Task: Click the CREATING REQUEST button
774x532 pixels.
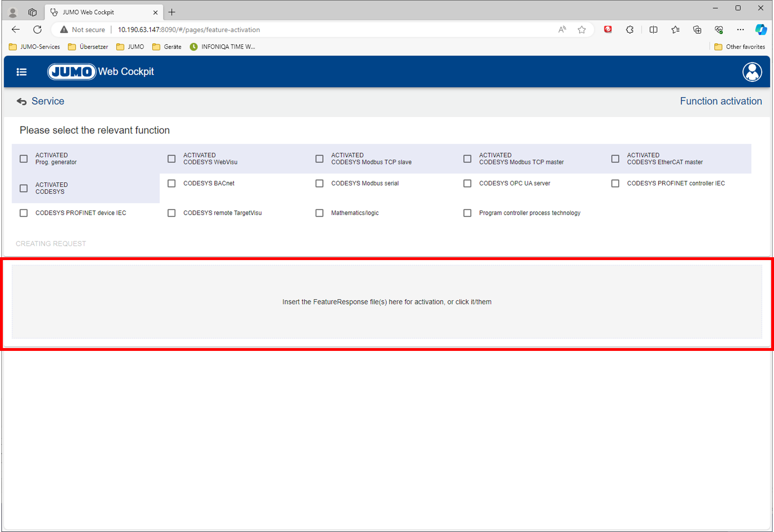Action: click(x=51, y=244)
